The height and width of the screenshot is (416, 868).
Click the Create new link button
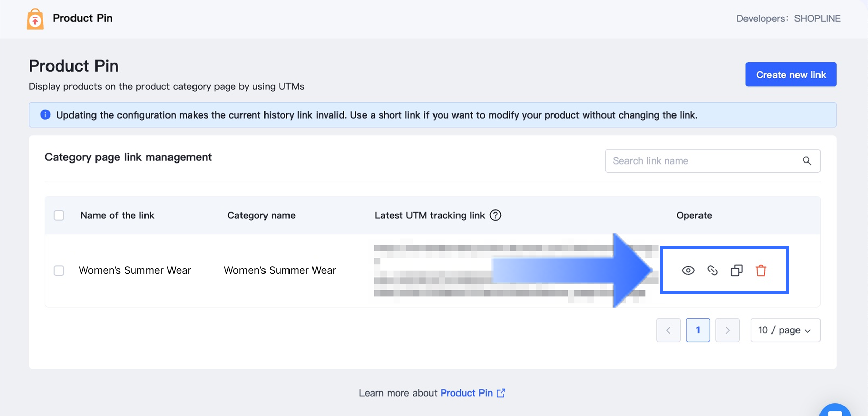[x=790, y=75]
